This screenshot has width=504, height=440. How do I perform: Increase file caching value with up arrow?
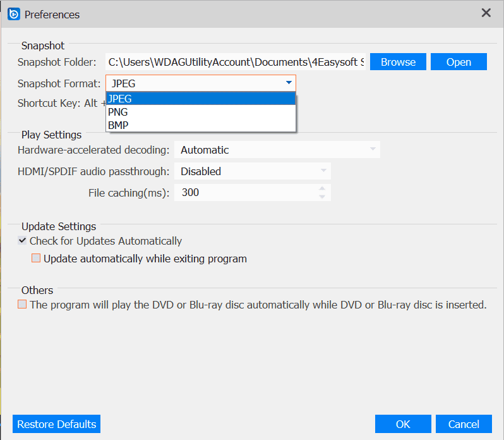(323, 188)
